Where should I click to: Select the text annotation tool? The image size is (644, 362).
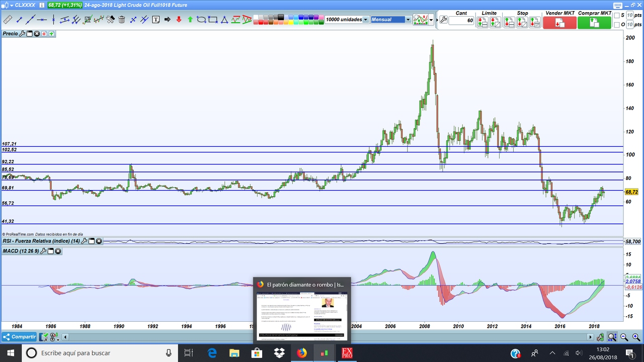156,20
